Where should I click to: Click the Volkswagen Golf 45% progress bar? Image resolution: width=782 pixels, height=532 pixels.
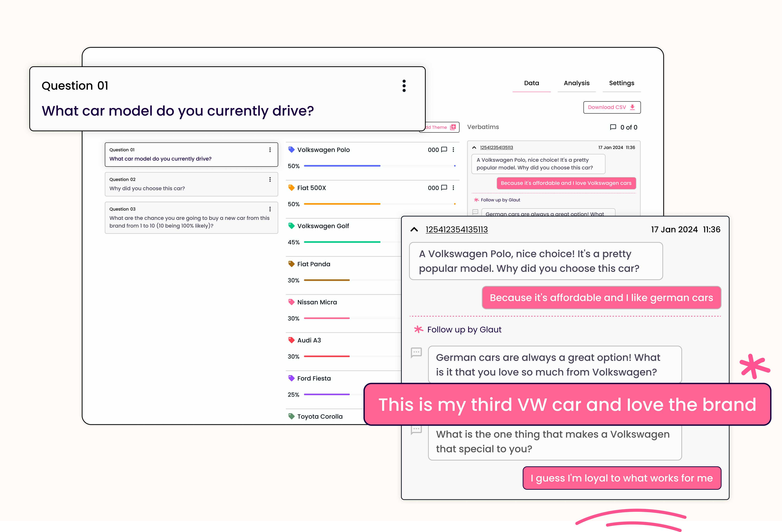coord(352,242)
